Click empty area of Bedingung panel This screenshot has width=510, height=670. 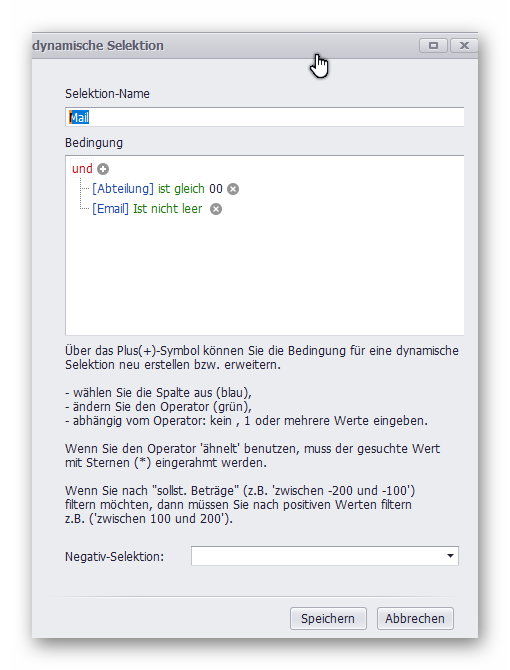pos(265,278)
